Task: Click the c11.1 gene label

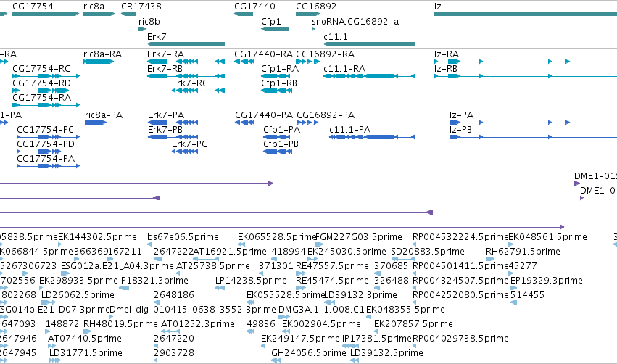Action: click(336, 36)
